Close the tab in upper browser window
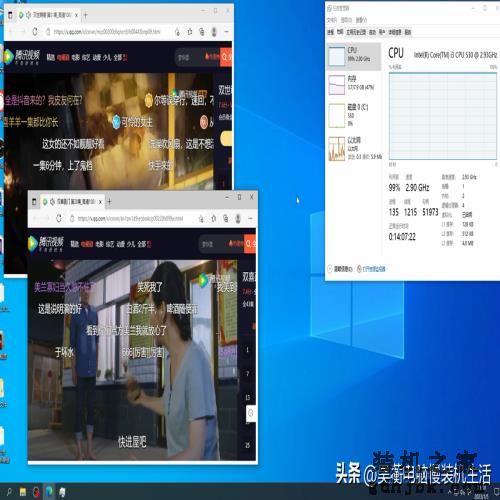Image resolution: width=500 pixels, height=500 pixels. click(76, 15)
